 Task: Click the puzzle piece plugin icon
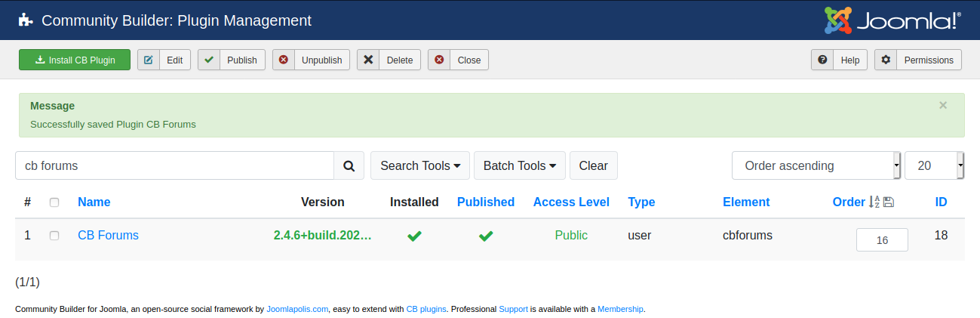[26, 20]
